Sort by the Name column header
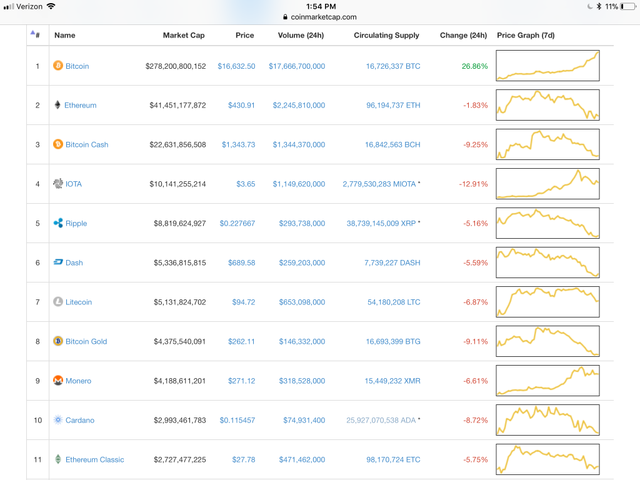Viewport: 640px width, 480px height. point(65,35)
